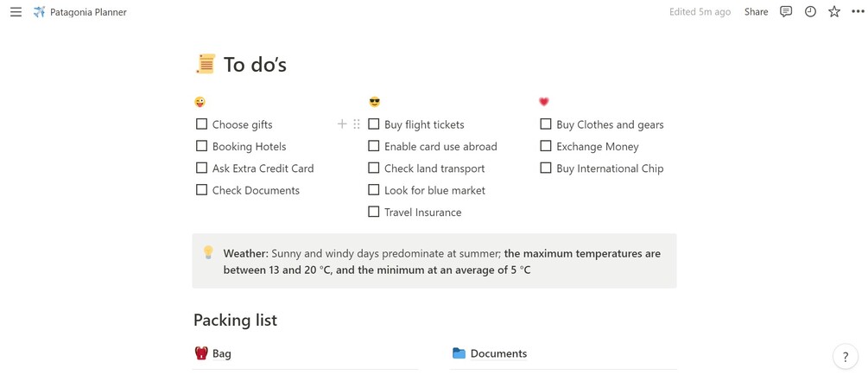Open the three-dots page options menu

(858, 12)
